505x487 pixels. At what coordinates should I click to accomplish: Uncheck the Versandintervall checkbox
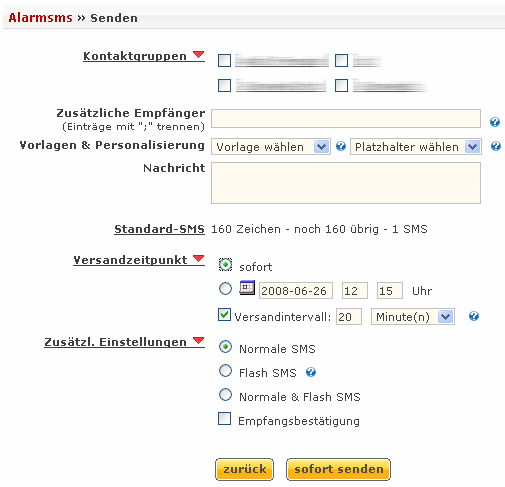tap(224, 315)
